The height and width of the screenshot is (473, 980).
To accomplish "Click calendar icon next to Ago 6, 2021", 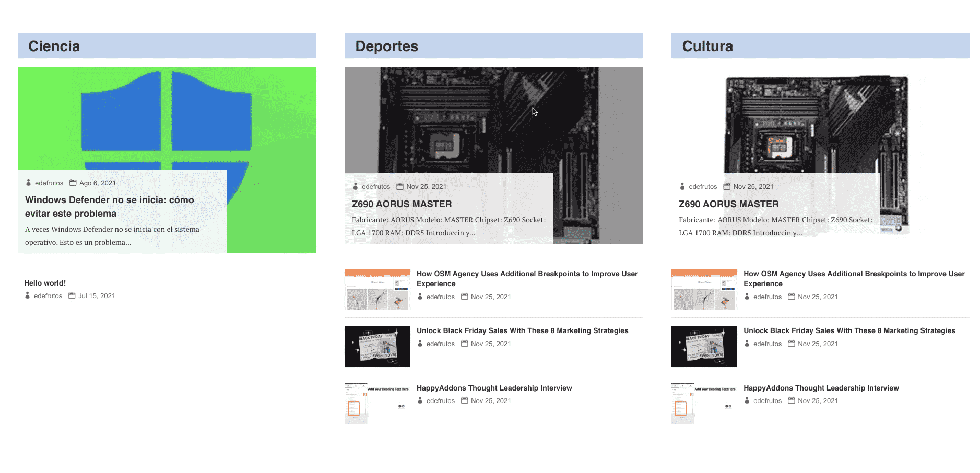I will (x=73, y=183).
